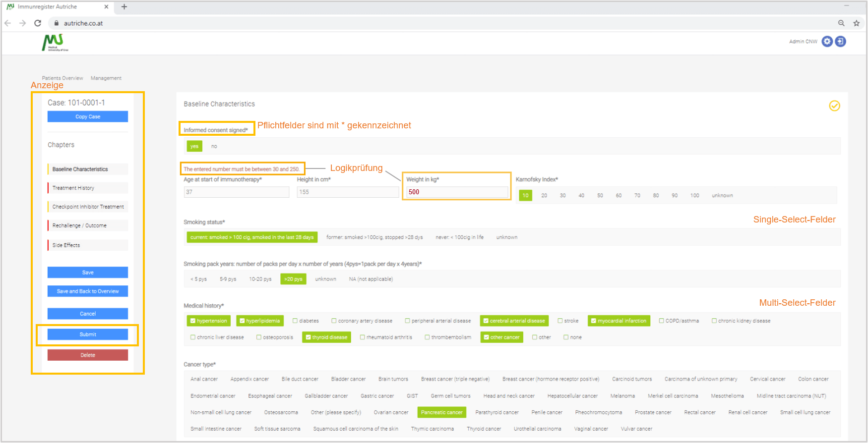Image resolution: width=868 pixels, height=443 pixels.
Task: Switch to the Patients Overview tab
Action: tap(62, 78)
